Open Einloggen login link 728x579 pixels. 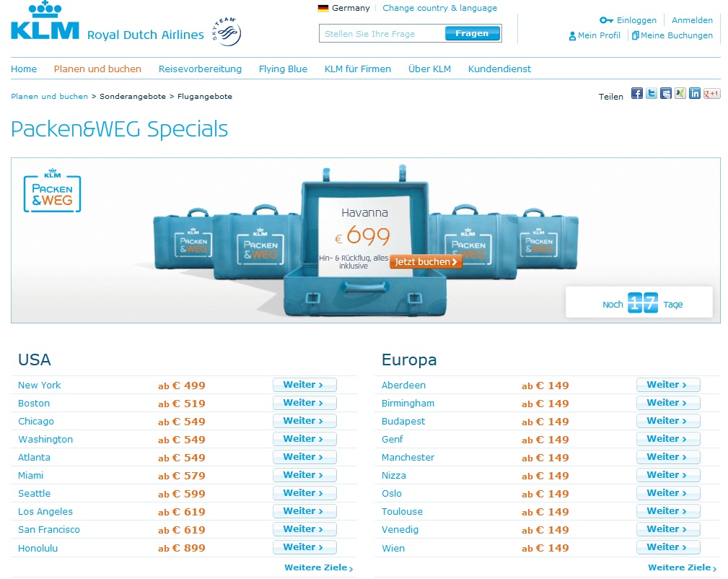click(x=636, y=20)
